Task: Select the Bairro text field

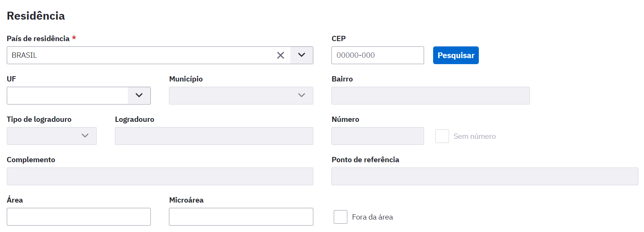Action: 430,95
